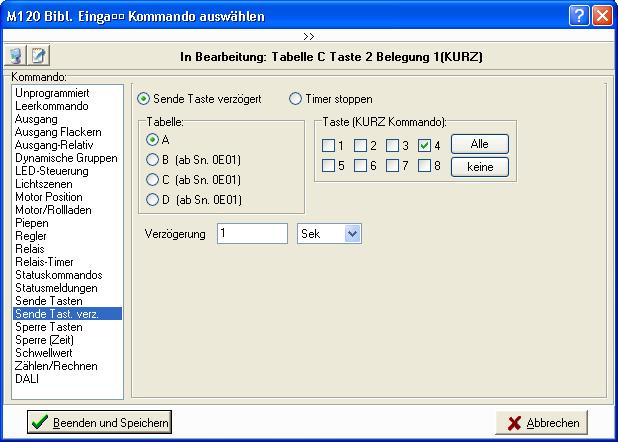
Task: Click the lightbulb icon in the toolbar
Action: point(16,56)
